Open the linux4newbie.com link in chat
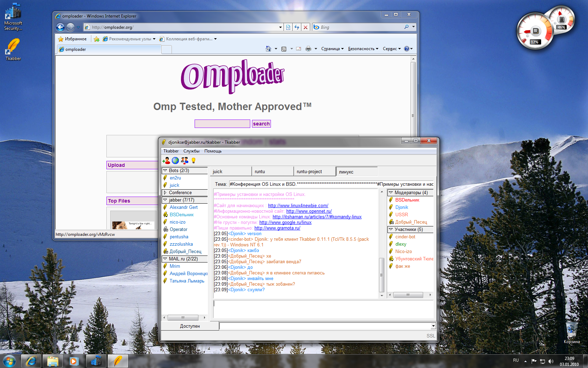Image resolution: width=588 pixels, height=368 pixels. pyautogui.click(x=298, y=205)
